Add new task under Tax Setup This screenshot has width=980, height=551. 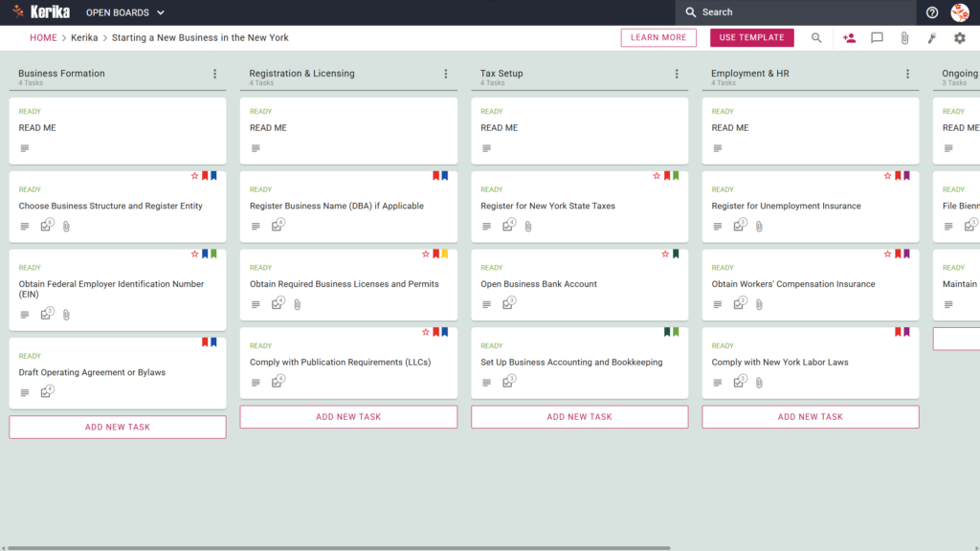(x=579, y=417)
